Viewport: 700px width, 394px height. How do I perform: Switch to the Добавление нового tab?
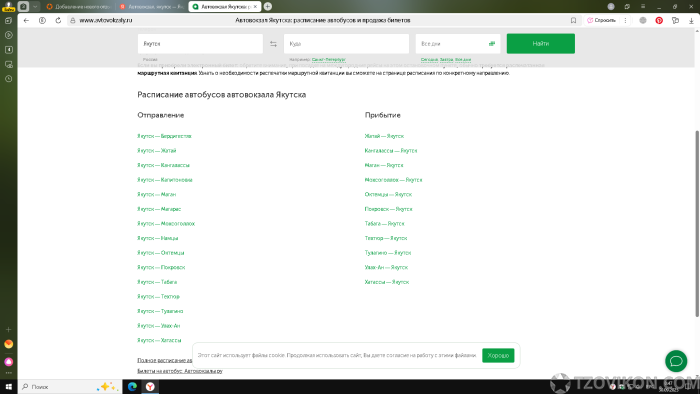(79, 7)
